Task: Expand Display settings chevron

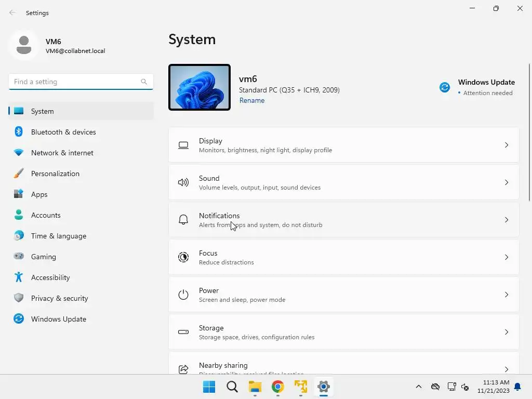Action: (x=506, y=145)
